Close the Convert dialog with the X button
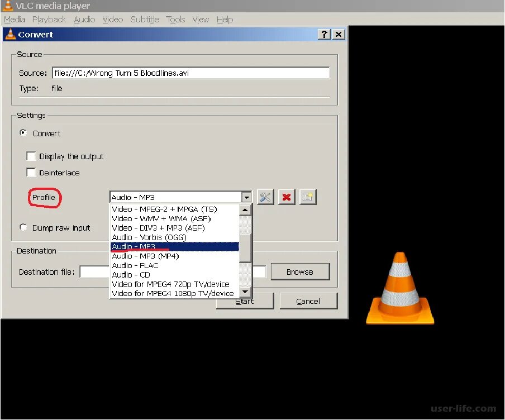This screenshot has width=505, height=420. [339, 34]
